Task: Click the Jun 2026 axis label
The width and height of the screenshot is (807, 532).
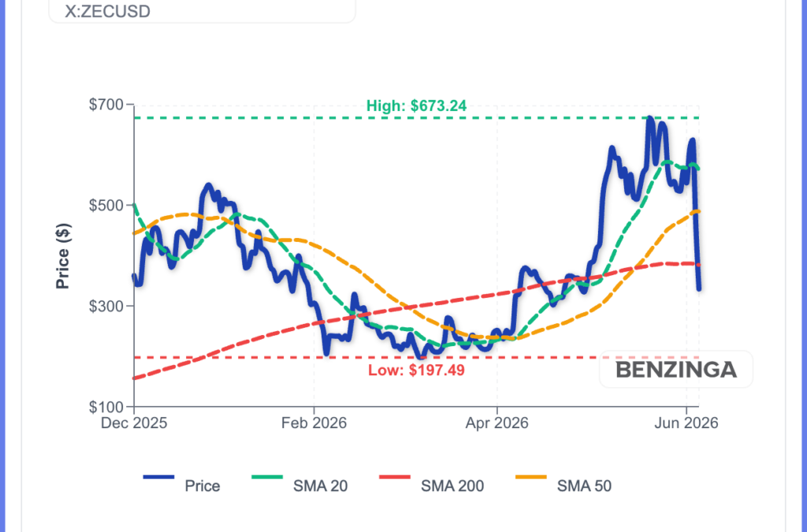Action: (x=686, y=423)
